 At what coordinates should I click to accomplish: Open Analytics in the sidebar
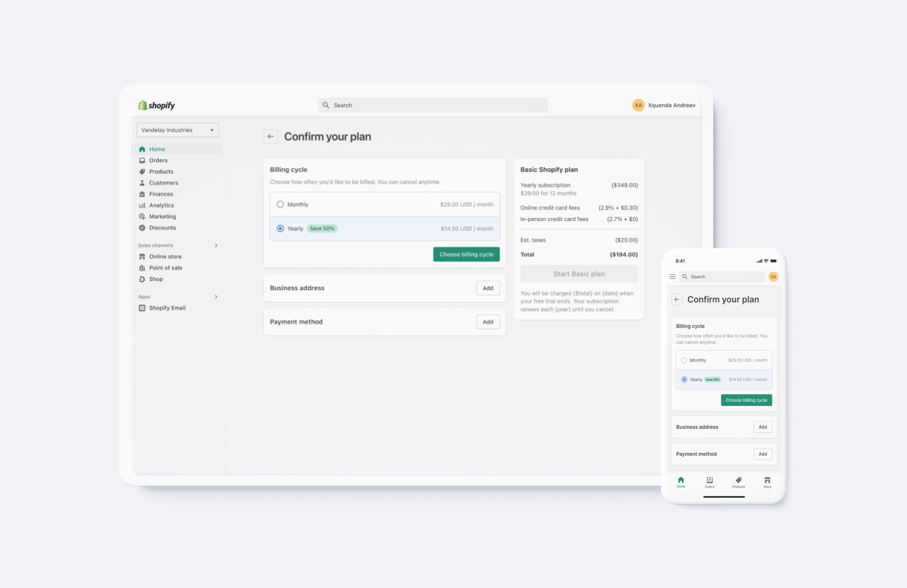(161, 205)
